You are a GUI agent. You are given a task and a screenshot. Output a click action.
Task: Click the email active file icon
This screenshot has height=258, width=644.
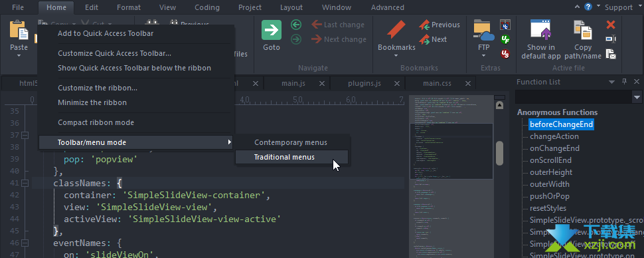611,54
